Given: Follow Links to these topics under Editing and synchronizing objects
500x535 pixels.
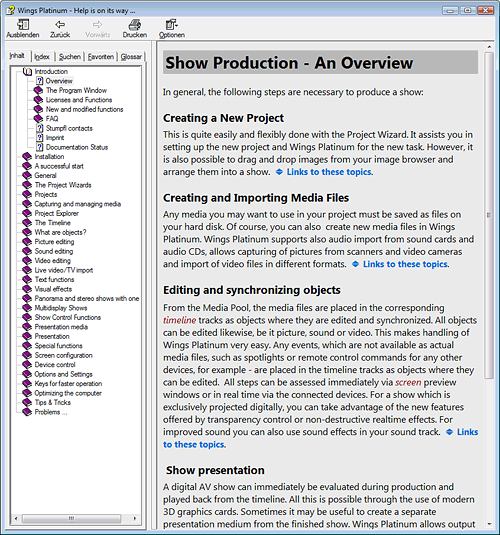Looking at the screenshot, I should [x=320, y=438].
